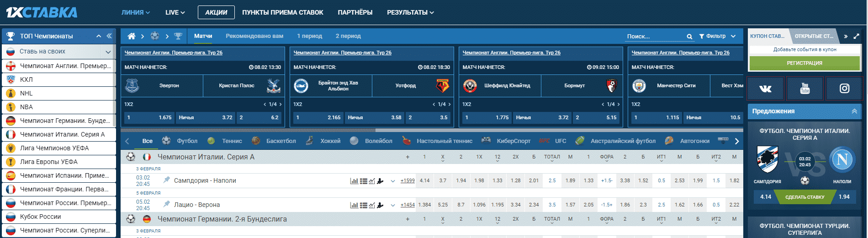Open statistics bar chart icon for Сампдория - Наполи
This screenshot has height=238, width=868.
tap(354, 181)
